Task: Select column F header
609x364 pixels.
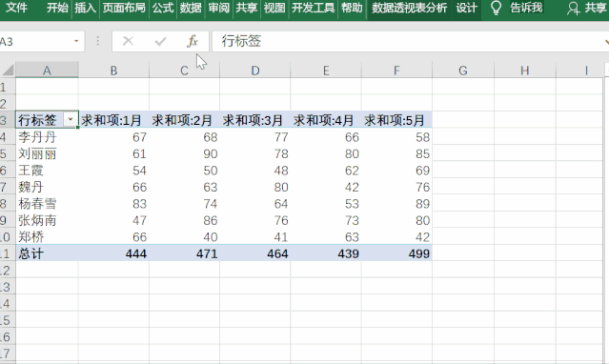Action: point(396,71)
